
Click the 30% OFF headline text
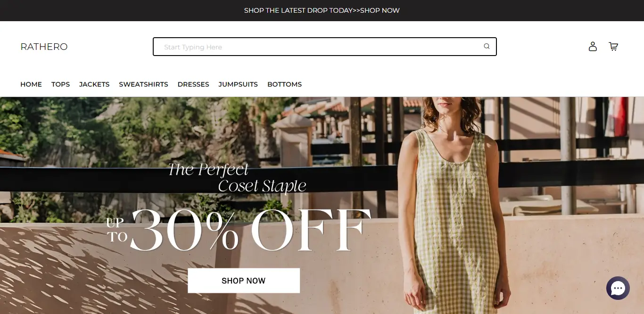click(x=250, y=230)
